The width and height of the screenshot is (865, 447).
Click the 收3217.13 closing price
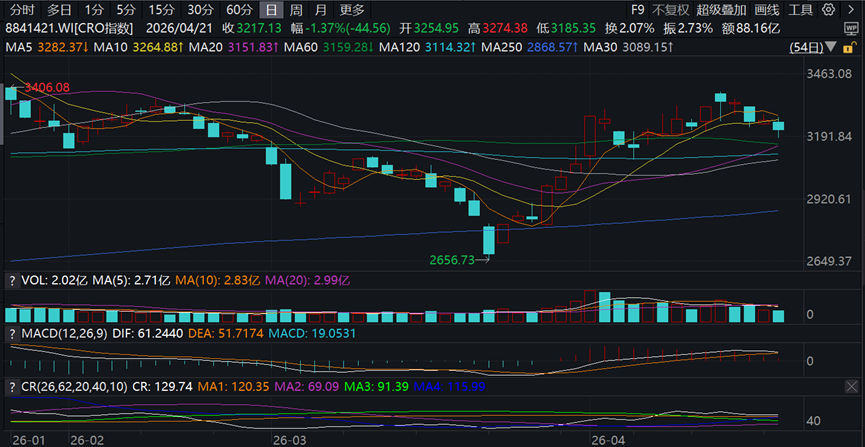point(252,28)
